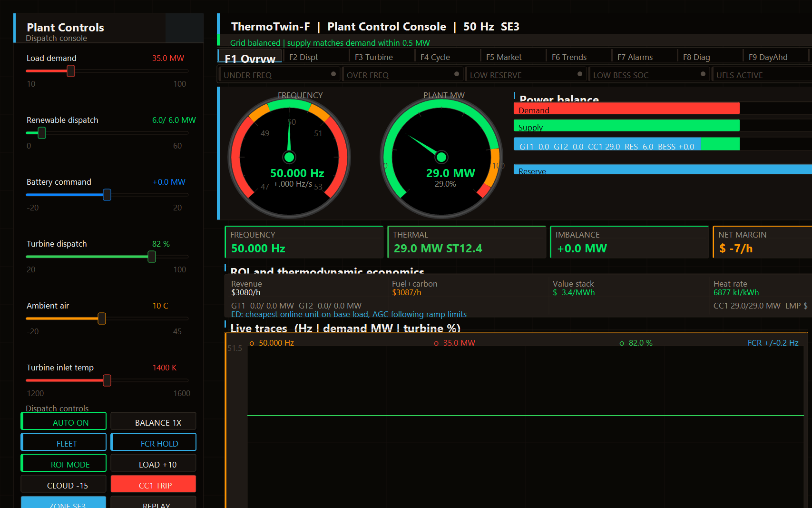
Task: Switch to the F9 DayAhd tab
Action: [775, 56]
